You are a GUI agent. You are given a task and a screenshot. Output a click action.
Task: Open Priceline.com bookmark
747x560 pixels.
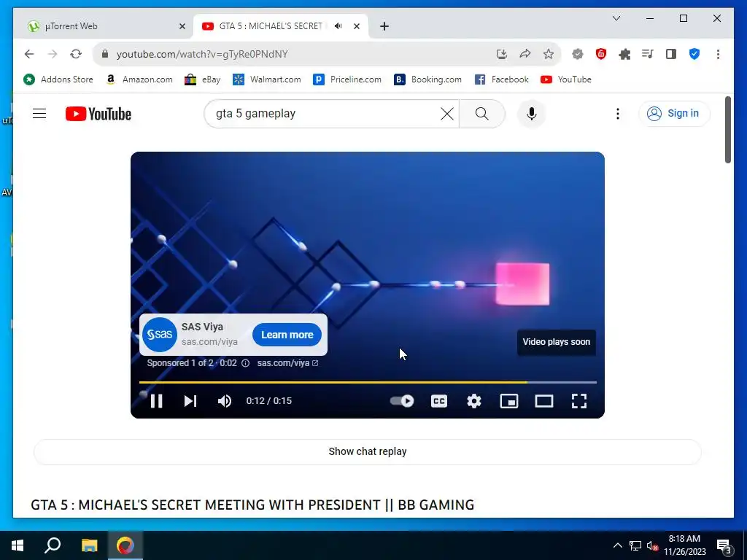pyautogui.click(x=347, y=79)
